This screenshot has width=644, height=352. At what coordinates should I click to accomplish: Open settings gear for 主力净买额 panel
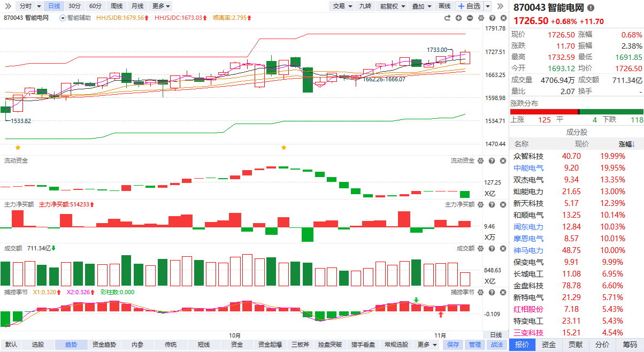480,204
